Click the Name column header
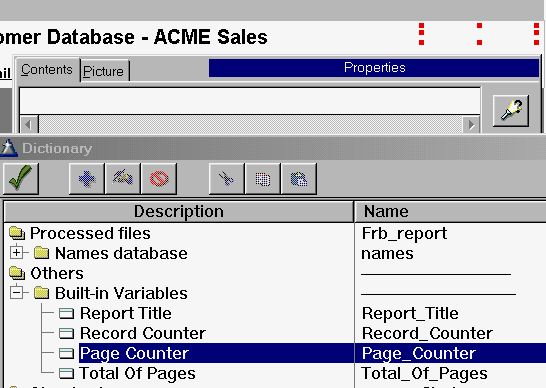 point(450,211)
